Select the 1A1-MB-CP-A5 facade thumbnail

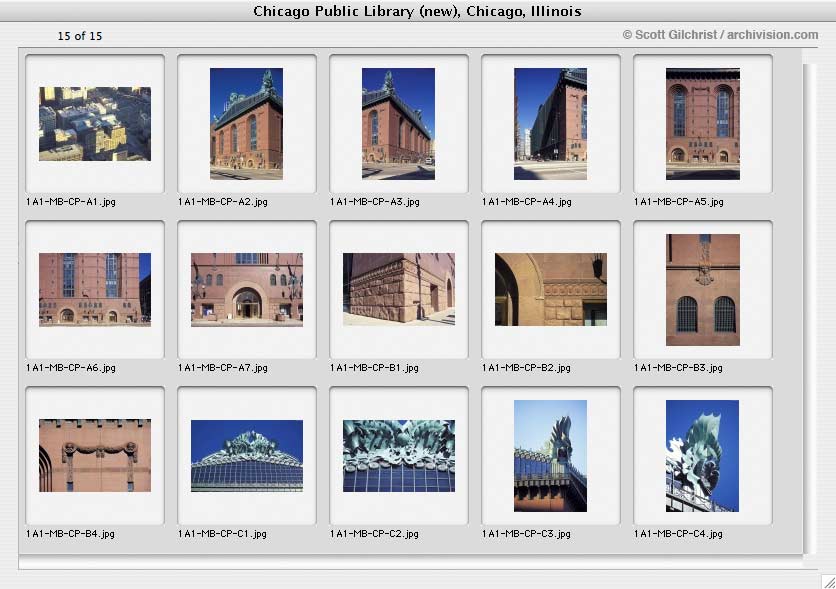(x=703, y=124)
